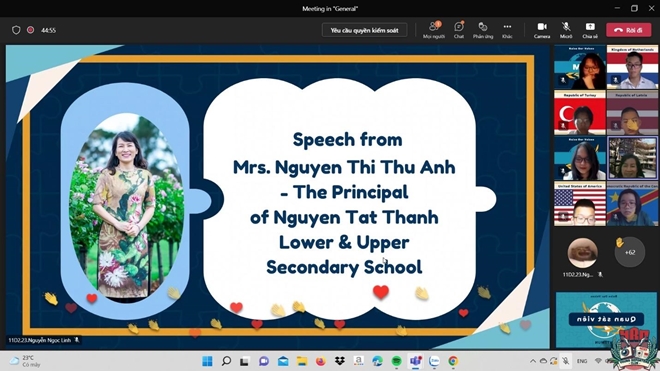Click the shield security icon

point(16,30)
